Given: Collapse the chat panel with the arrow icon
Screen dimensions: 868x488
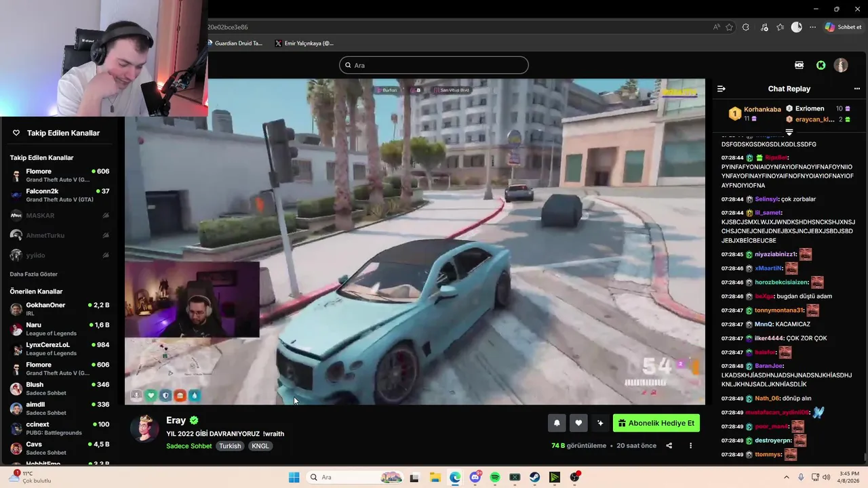Looking at the screenshot, I should point(722,89).
